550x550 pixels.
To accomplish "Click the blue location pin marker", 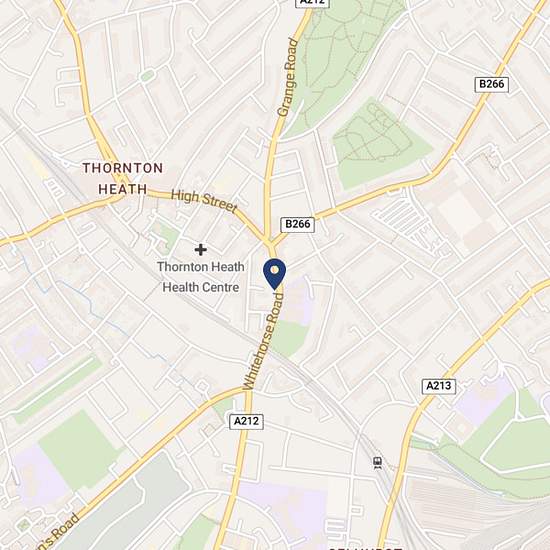I will [x=275, y=274].
